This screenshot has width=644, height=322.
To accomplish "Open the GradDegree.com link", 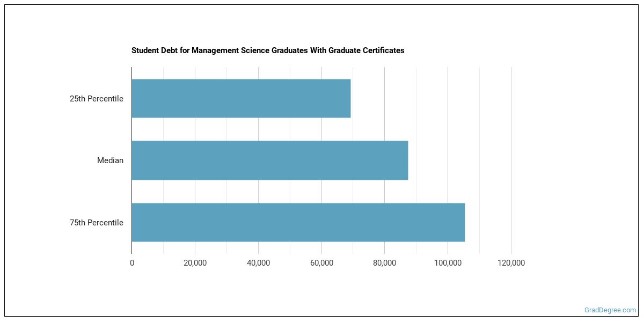I will (610, 310).
